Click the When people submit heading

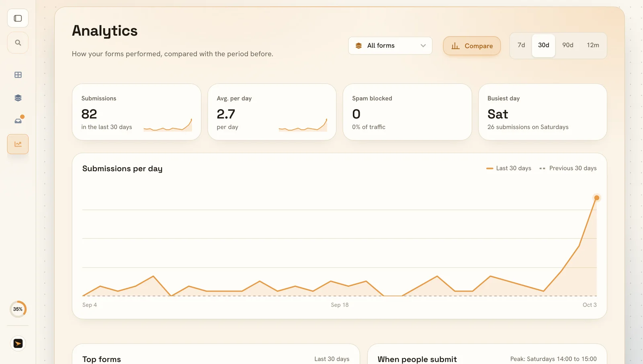coord(417,359)
